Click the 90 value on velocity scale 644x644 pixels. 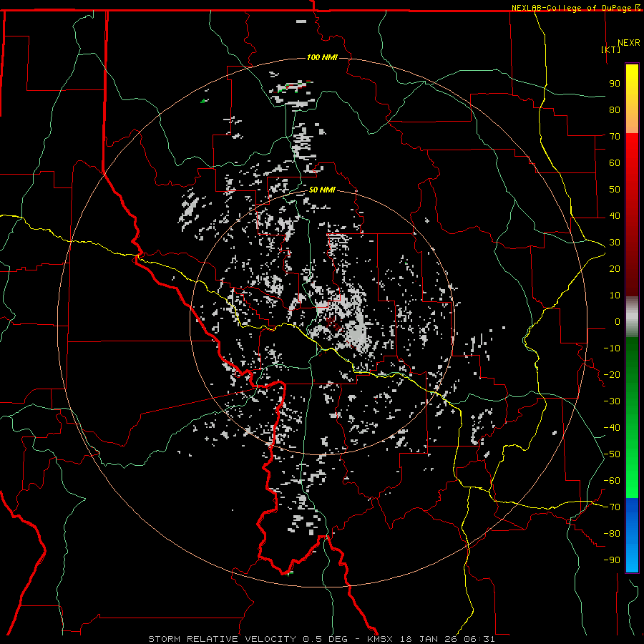tap(615, 84)
